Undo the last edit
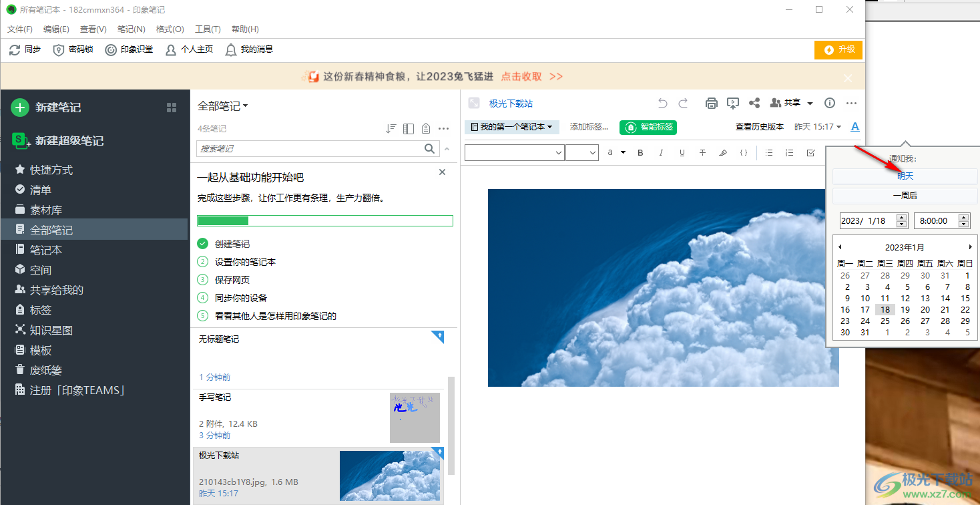 click(662, 103)
